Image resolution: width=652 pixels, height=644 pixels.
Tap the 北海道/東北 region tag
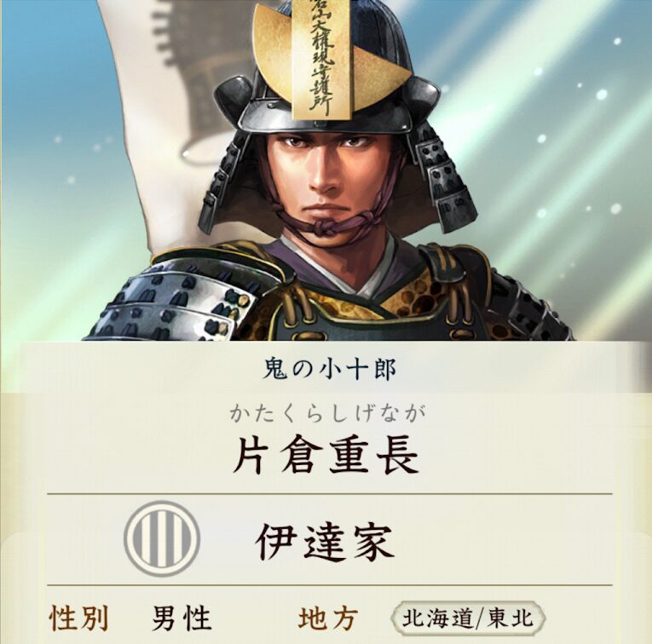click(x=468, y=618)
